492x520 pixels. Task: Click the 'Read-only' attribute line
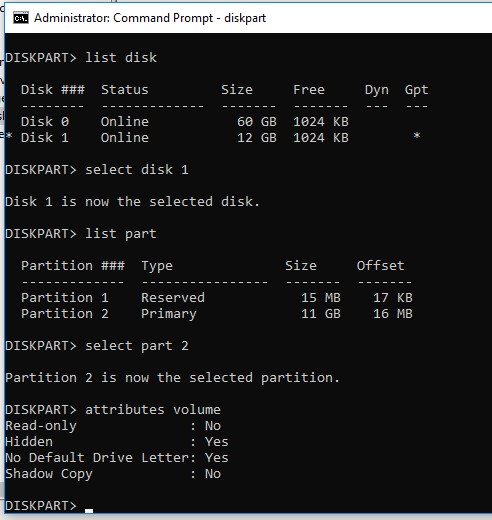click(113, 426)
